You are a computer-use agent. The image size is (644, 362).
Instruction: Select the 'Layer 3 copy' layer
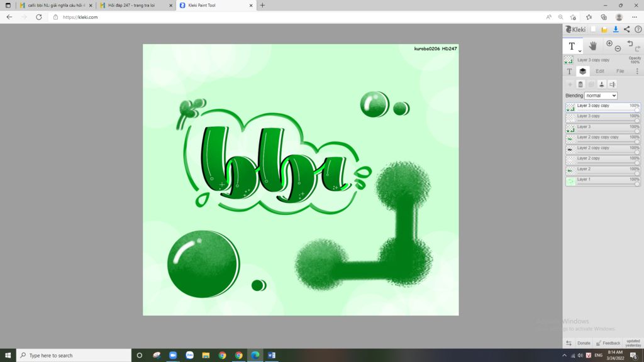(x=603, y=118)
